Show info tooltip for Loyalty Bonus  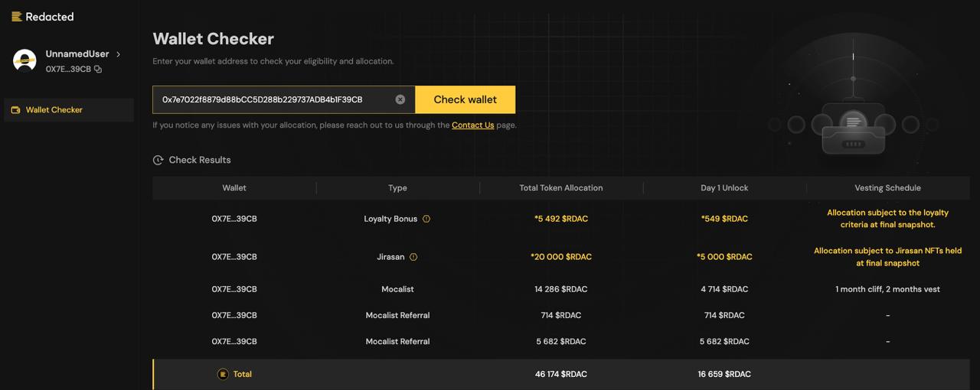pyautogui.click(x=426, y=219)
